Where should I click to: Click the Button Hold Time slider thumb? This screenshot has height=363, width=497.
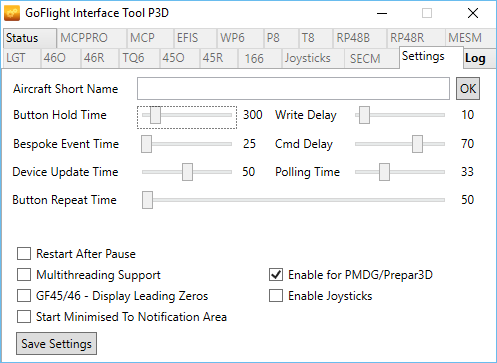pyautogui.click(x=155, y=115)
